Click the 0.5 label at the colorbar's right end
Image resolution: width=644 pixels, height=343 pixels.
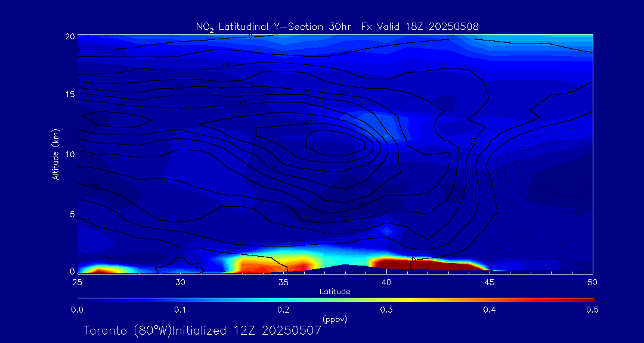click(x=593, y=310)
